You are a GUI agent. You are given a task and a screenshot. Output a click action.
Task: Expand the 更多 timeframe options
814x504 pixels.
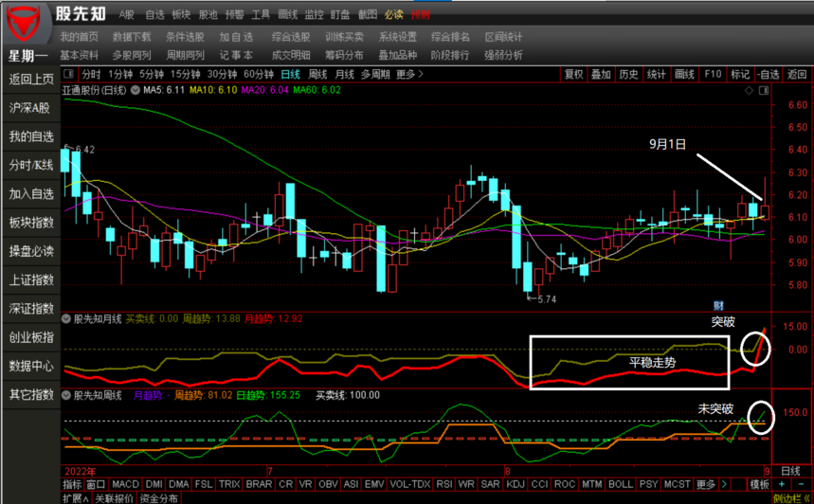point(409,74)
